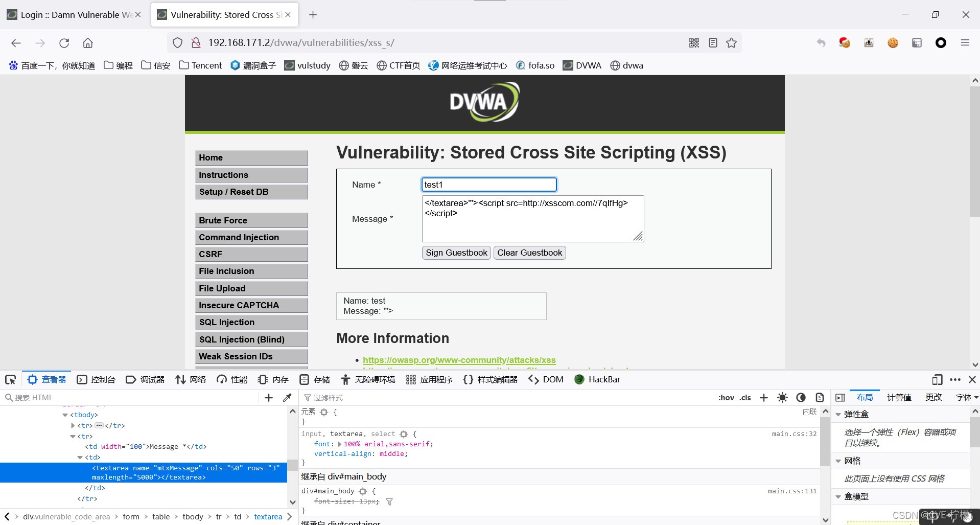The width and height of the screenshot is (980, 525).
Task: Add a new CSS rule with plus icon
Action: coord(764,398)
